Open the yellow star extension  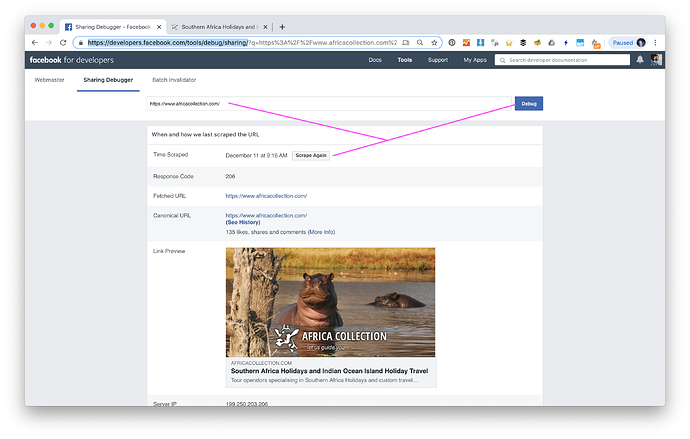point(509,43)
